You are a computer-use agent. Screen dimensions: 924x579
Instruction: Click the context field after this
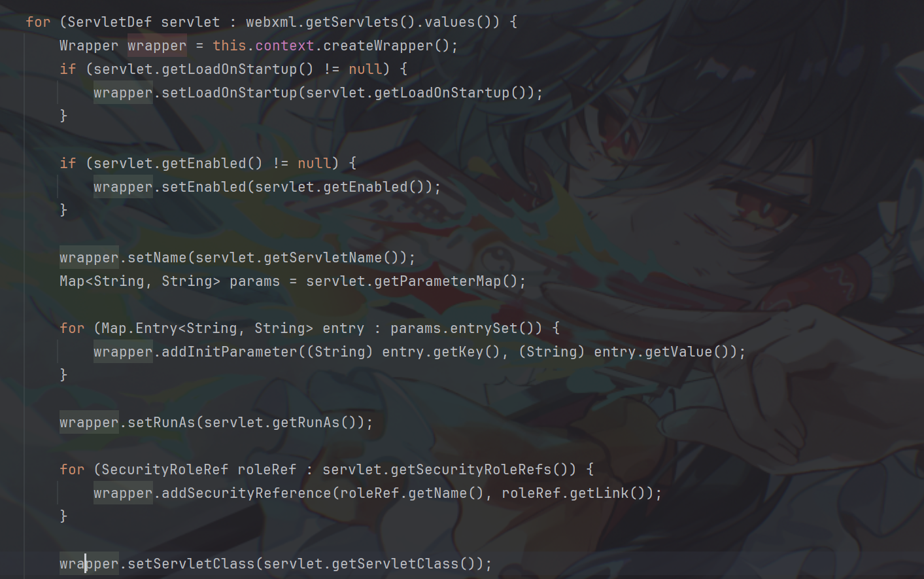tap(284, 46)
